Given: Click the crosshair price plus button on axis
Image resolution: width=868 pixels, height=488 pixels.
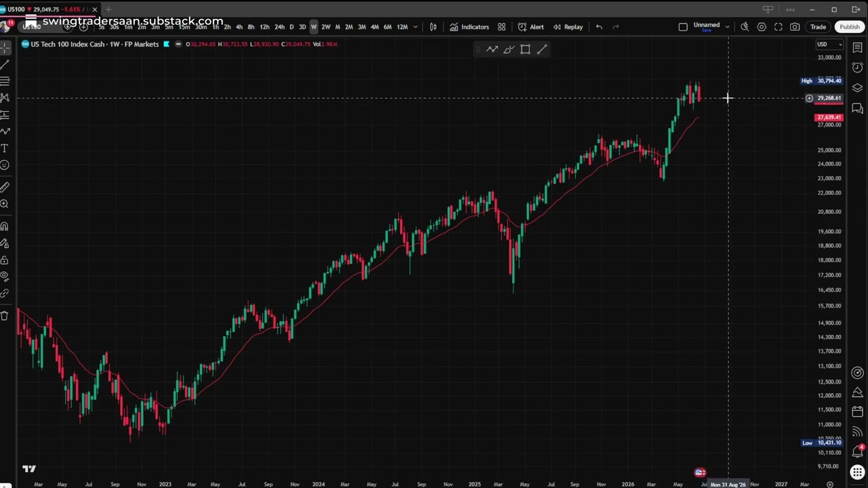Looking at the screenshot, I should pos(809,98).
